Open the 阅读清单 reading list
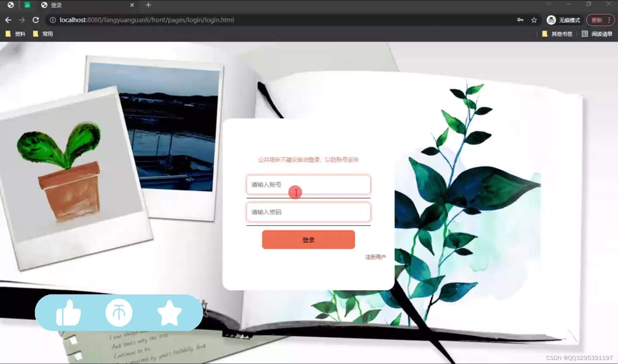The image size is (618, 364). click(x=597, y=34)
